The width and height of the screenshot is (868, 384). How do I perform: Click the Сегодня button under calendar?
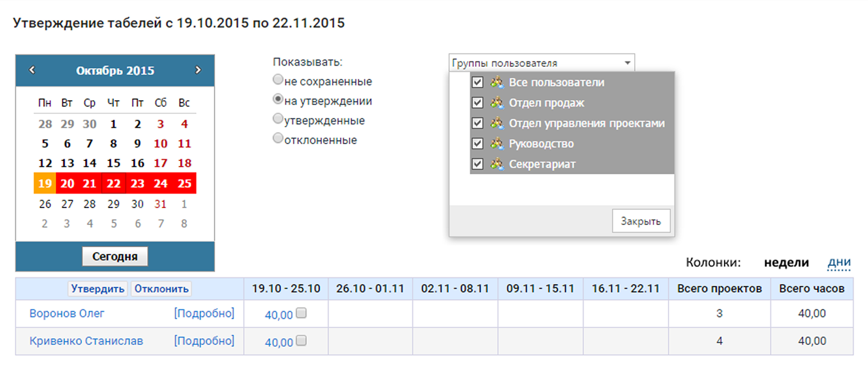(x=115, y=256)
